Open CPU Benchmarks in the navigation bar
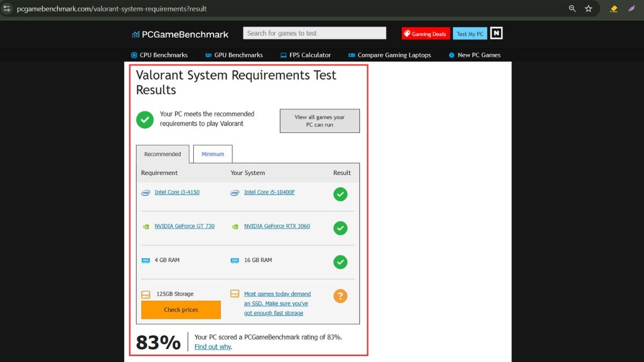644x362 pixels. click(x=159, y=55)
